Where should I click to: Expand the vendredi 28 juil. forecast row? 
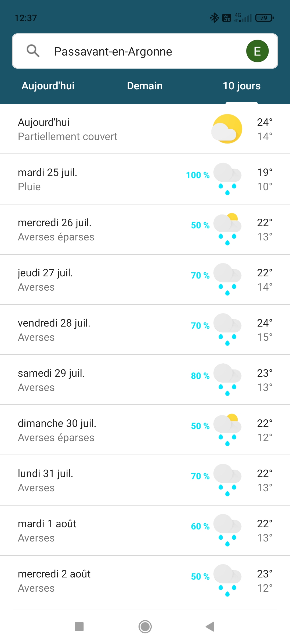click(107, 330)
